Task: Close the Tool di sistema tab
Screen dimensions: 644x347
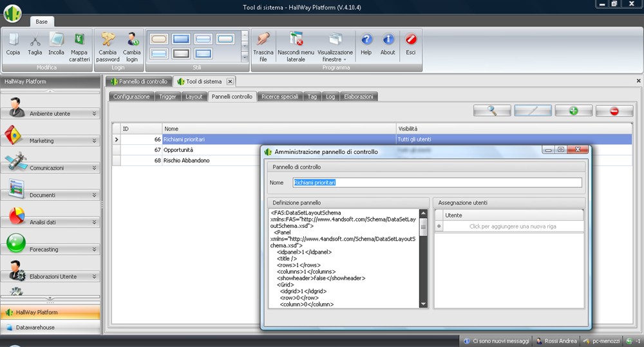Action: pos(230,81)
